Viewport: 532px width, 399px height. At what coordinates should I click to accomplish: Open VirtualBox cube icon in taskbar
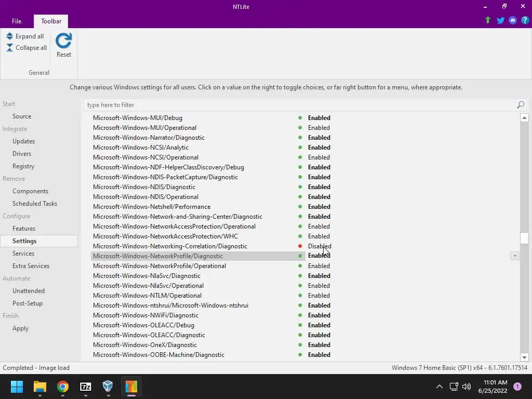pyautogui.click(x=108, y=386)
